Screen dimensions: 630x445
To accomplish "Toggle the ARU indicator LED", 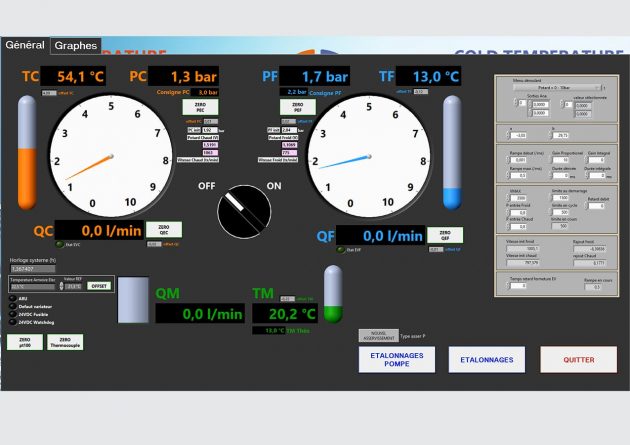I will click(12, 298).
